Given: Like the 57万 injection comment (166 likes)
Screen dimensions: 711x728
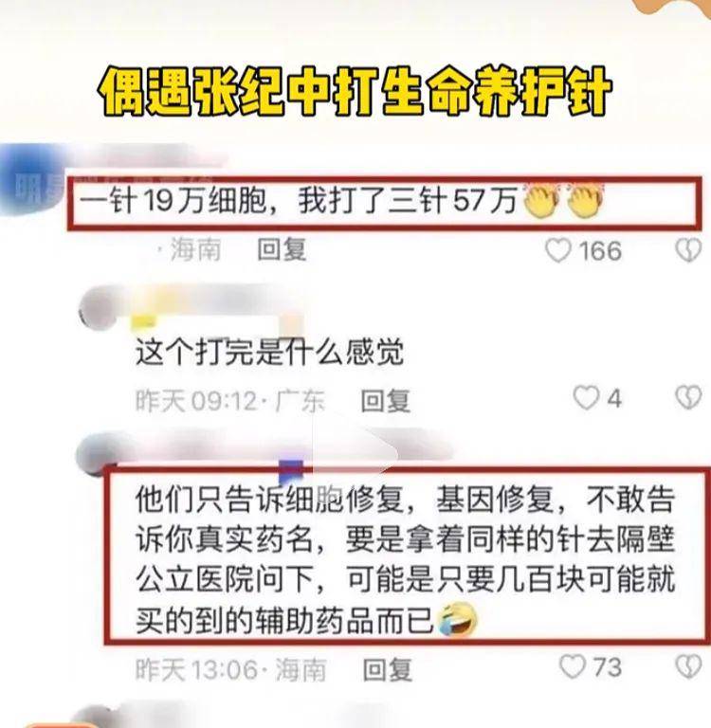Looking at the screenshot, I should point(558,250).
